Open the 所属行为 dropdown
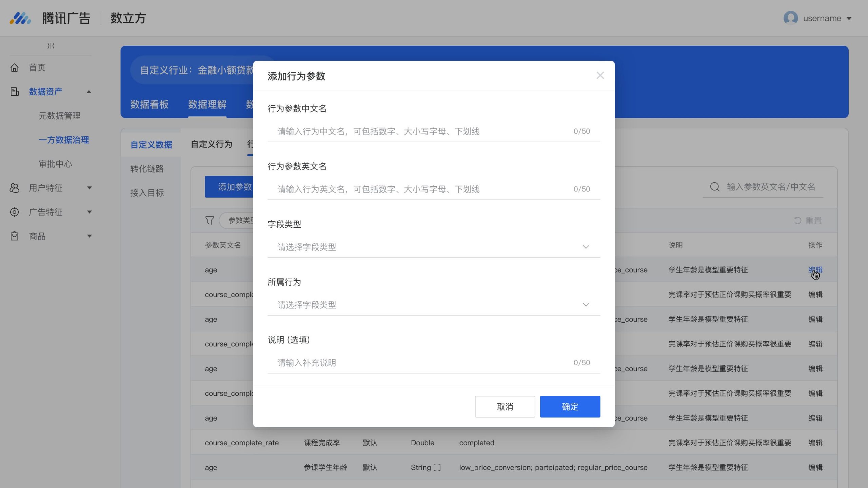 434,305
